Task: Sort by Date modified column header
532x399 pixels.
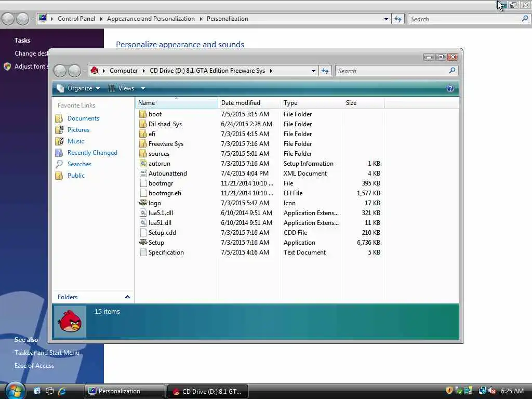Action: (249, 102)
